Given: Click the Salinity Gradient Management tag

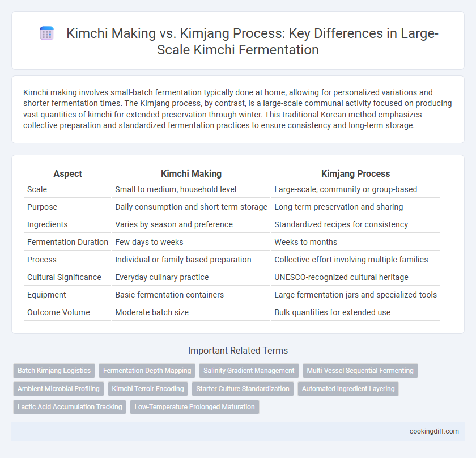Looking at the screenshot, I should [249, 371].
